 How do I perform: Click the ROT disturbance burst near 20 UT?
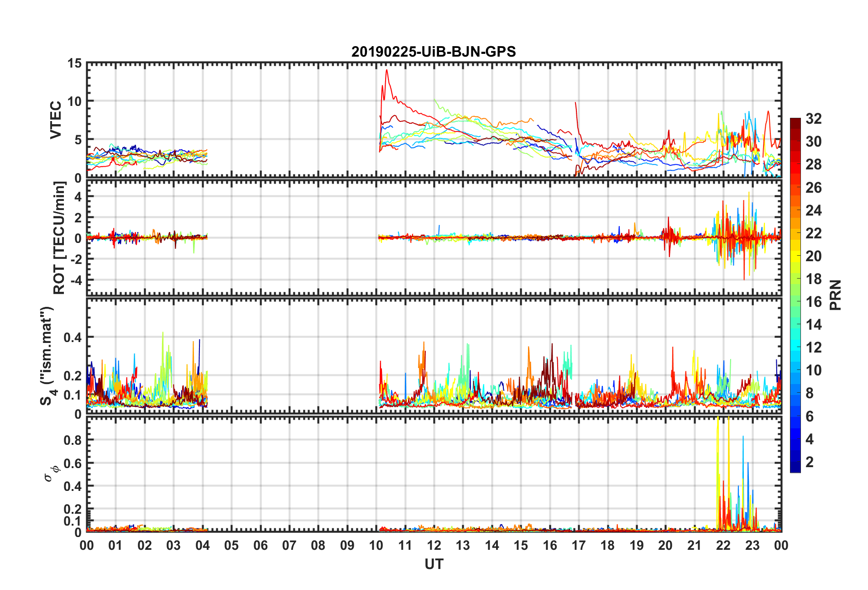point(669,237)
